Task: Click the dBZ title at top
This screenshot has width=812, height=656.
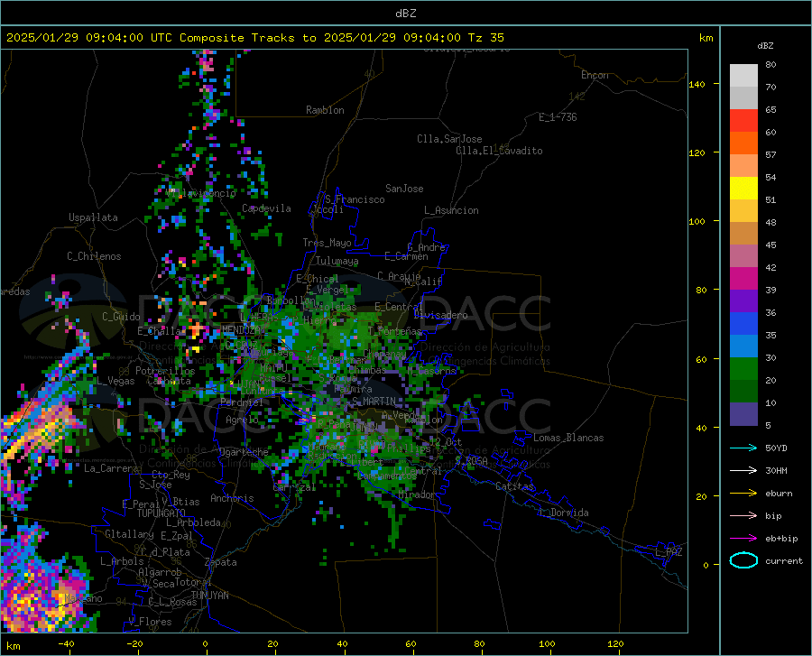Action: (x=405, y=14)
